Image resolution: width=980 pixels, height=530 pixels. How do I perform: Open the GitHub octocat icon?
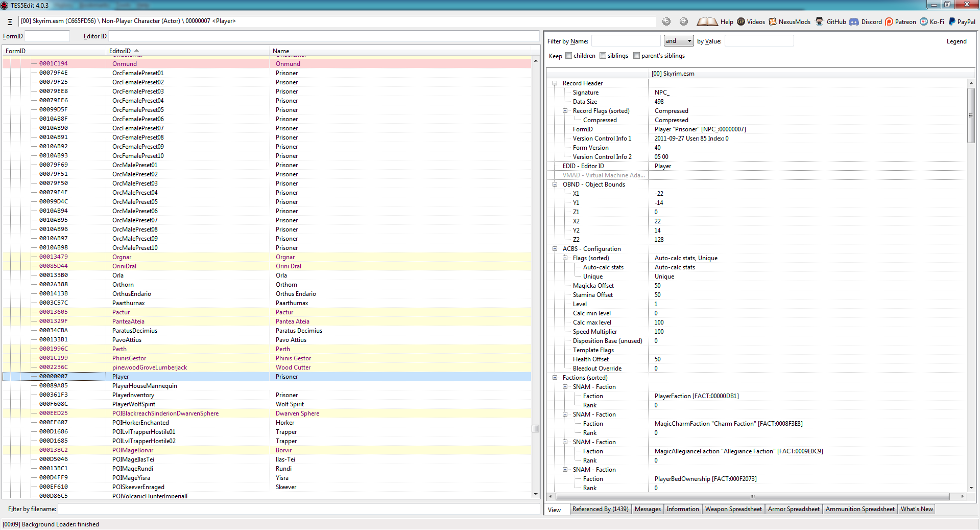819,21
